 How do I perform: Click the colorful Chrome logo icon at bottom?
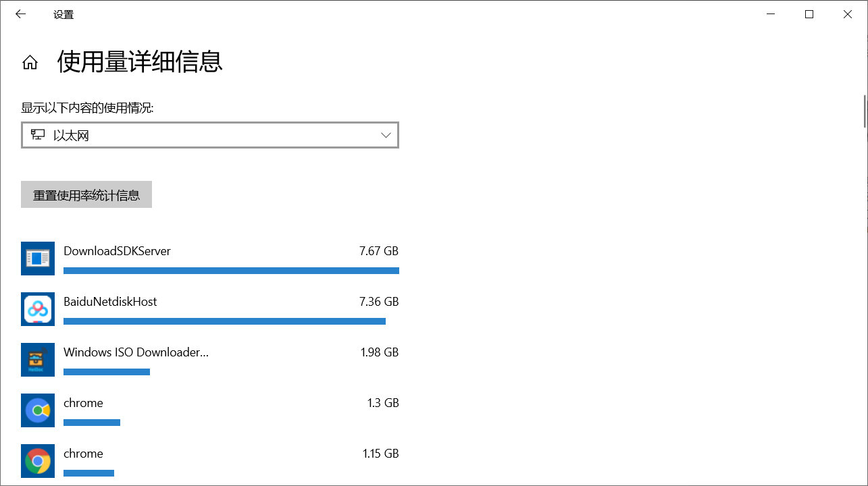[x=38, y=461]
